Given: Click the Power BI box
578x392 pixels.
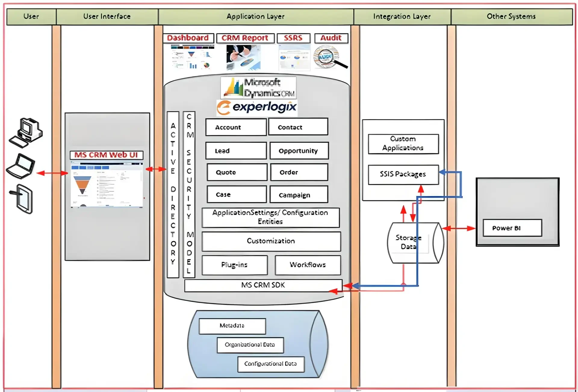Looking at the screenshot, I should tap(512, 228).
